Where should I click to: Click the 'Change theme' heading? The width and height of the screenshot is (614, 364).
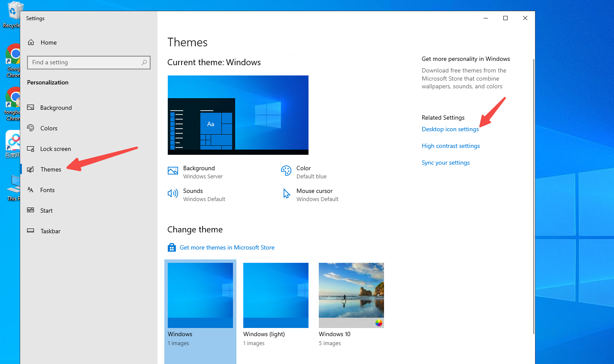click(x=195, y=229)
